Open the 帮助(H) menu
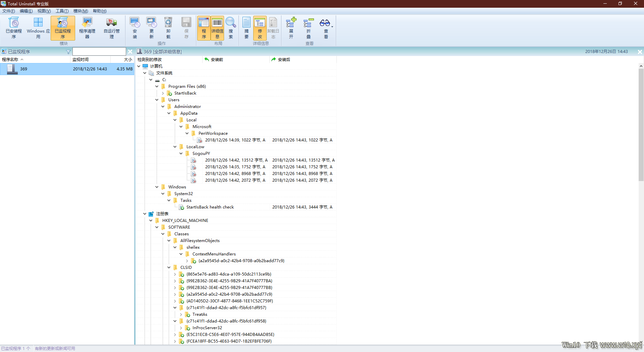This screenshot has height=352, width=644. tap(100, 11)
